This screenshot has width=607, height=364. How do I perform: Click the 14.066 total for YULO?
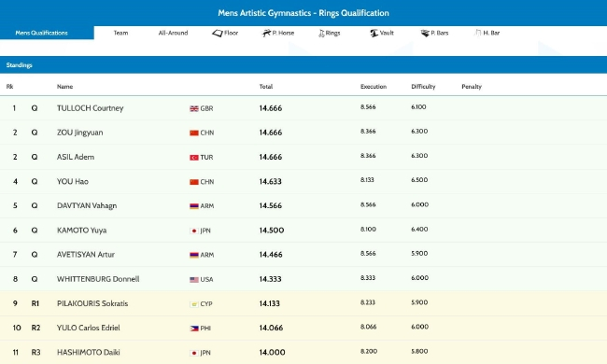click(271, 328)
